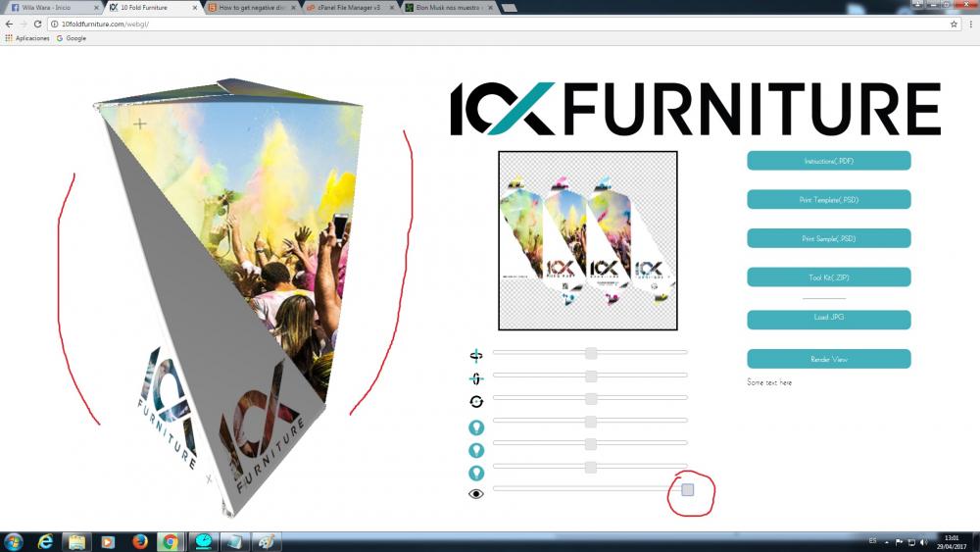Image resolution: width=980 pixels, height=552 pixels.
Task: Click the horizontal-axis rotation icon
Action: (476, 355)
